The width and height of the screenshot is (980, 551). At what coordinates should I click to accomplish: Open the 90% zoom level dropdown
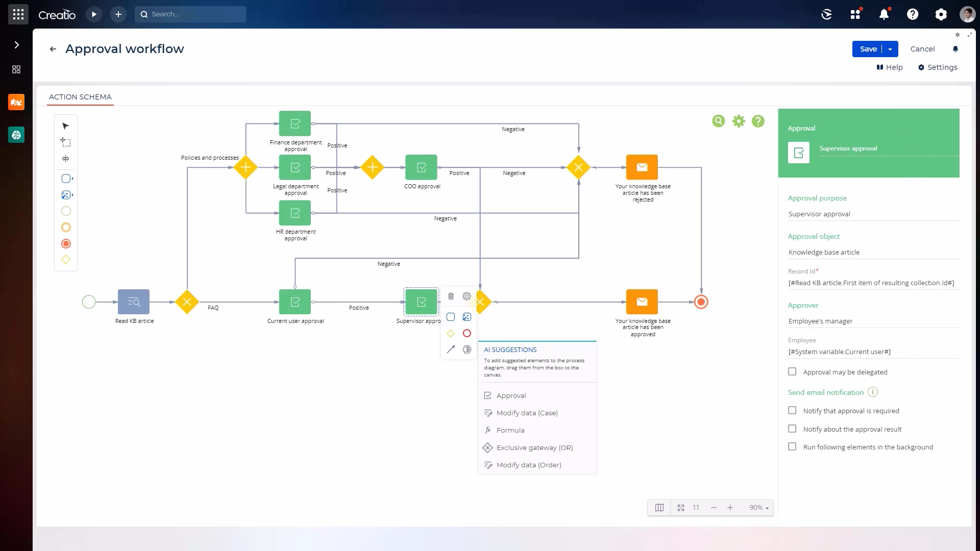tap(759, 507)
